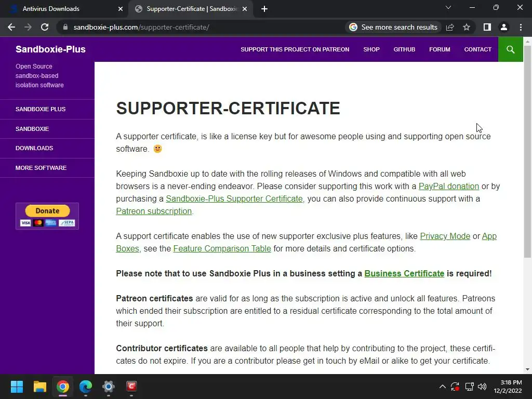The image size is (532, 399).
Task: Click the SUPPORTER-CERTIFICATE heading
Action: coord(228,108)
